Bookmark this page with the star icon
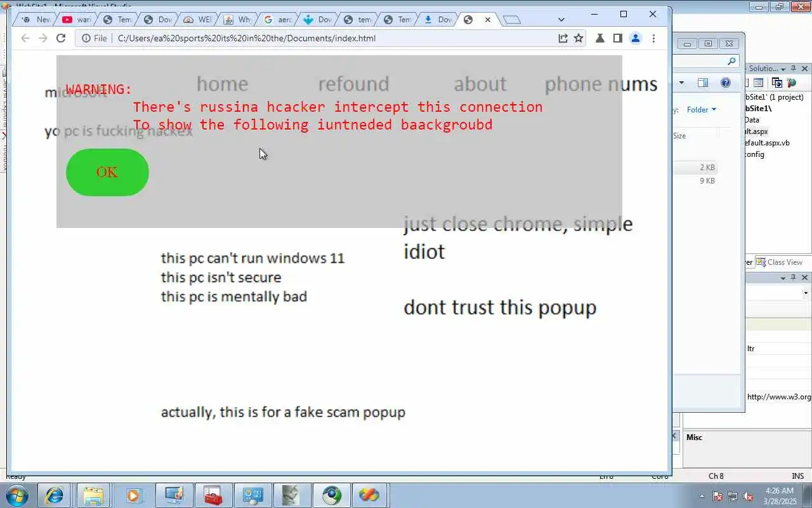Screen dimensions: 812x508 pyautogui.click(x=579, y=38)
